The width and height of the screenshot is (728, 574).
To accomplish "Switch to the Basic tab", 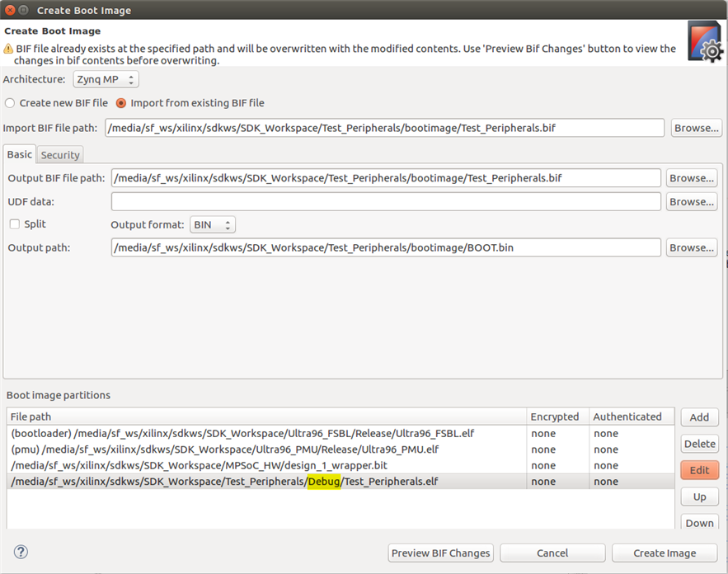I will point(20,154).
